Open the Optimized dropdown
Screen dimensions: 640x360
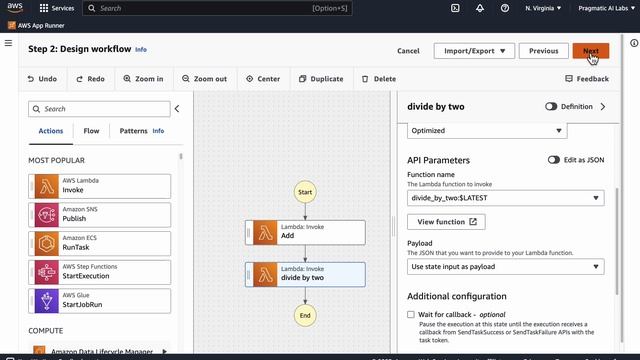click(487, 131)
